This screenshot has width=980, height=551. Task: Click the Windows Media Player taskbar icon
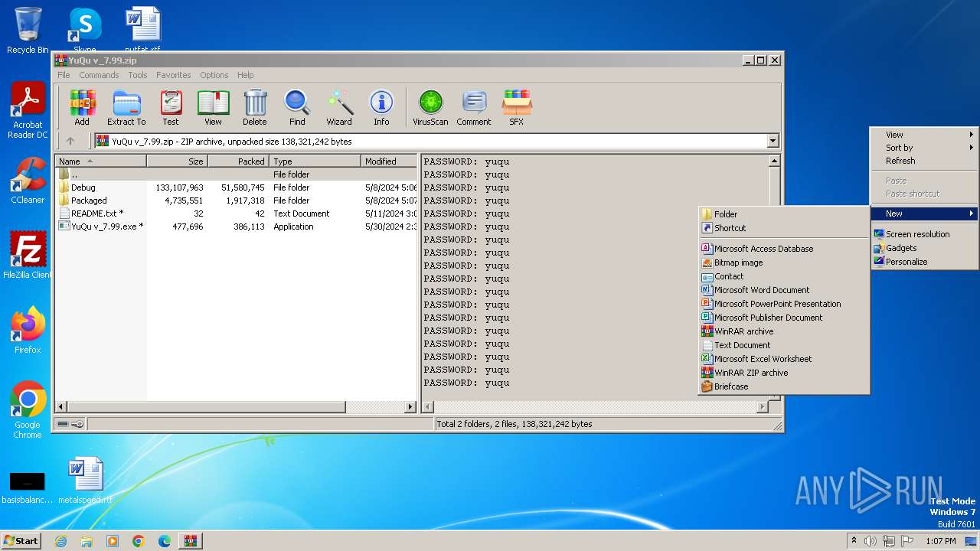pyautogui.click(x=113, y=541)
